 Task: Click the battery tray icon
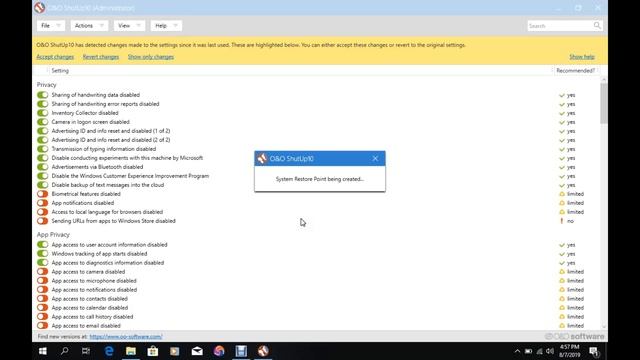(x=528, y=351)
